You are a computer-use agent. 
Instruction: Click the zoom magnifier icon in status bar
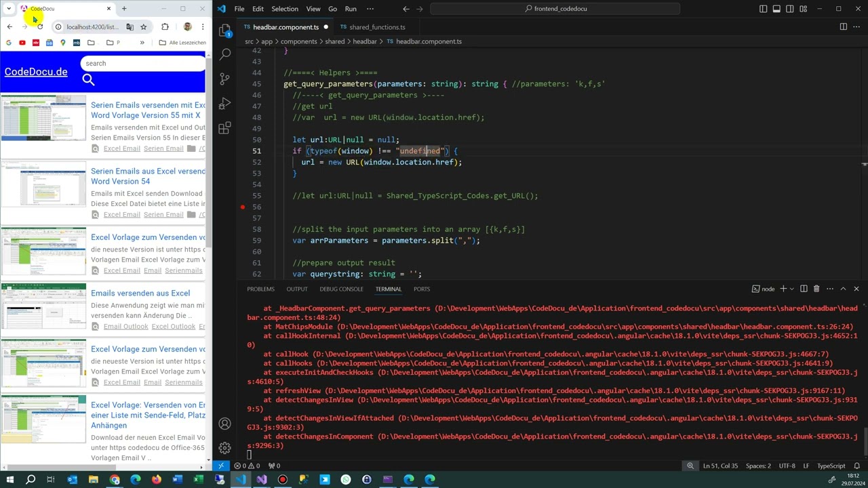690,466
